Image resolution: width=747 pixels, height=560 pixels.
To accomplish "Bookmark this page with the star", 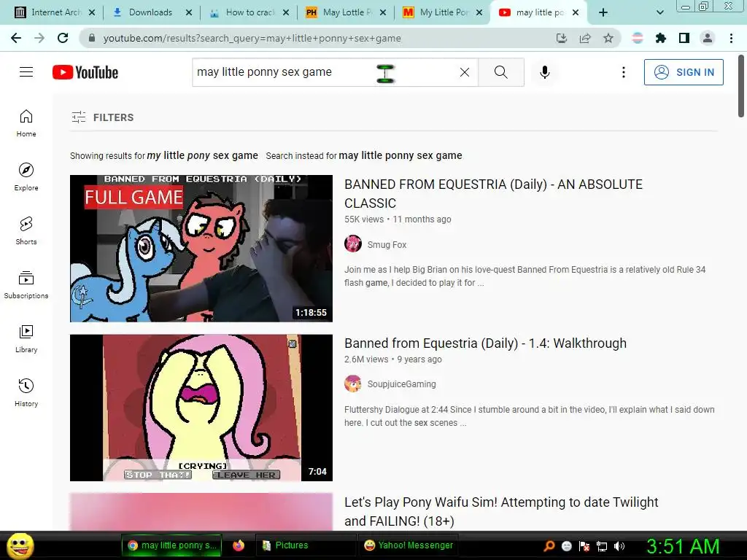I will (608, 38).
